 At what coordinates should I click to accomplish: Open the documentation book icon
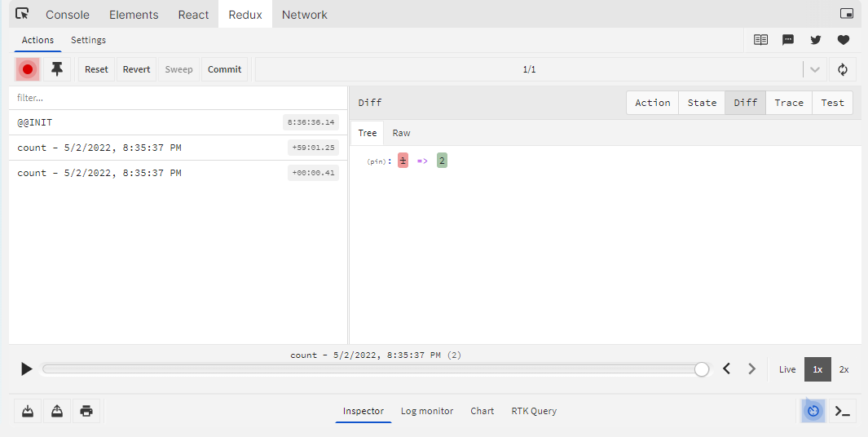760,40
